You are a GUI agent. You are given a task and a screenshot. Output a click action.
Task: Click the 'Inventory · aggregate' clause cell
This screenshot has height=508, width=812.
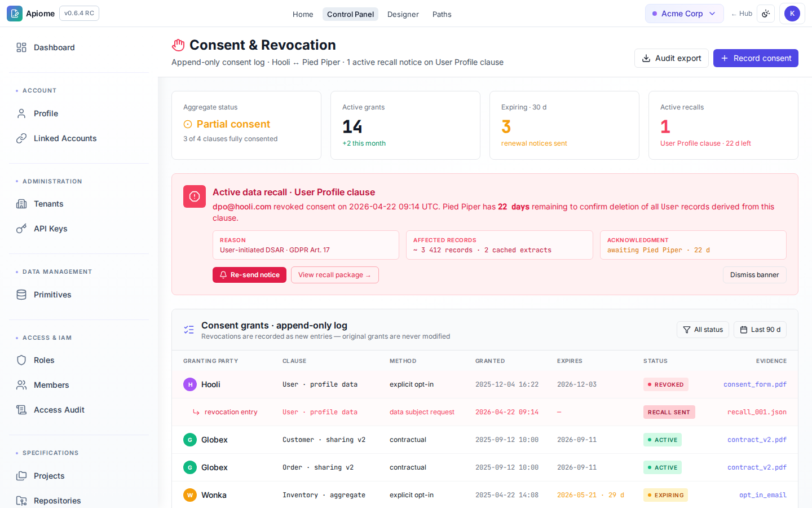(324, 495)
